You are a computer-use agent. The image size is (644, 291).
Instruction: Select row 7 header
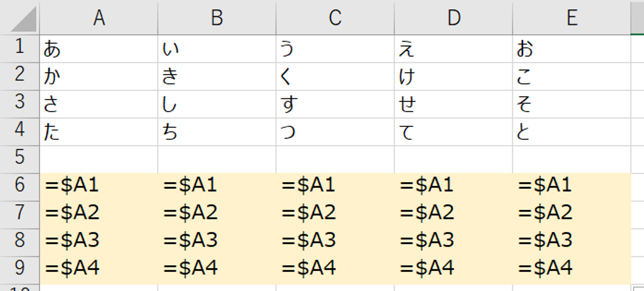20,215
